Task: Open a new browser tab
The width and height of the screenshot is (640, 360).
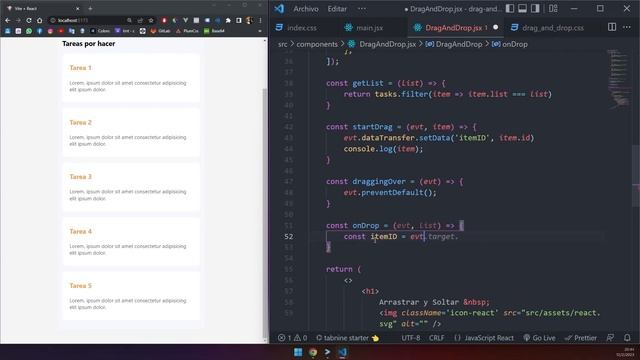Action: click(x=90, y=9)
